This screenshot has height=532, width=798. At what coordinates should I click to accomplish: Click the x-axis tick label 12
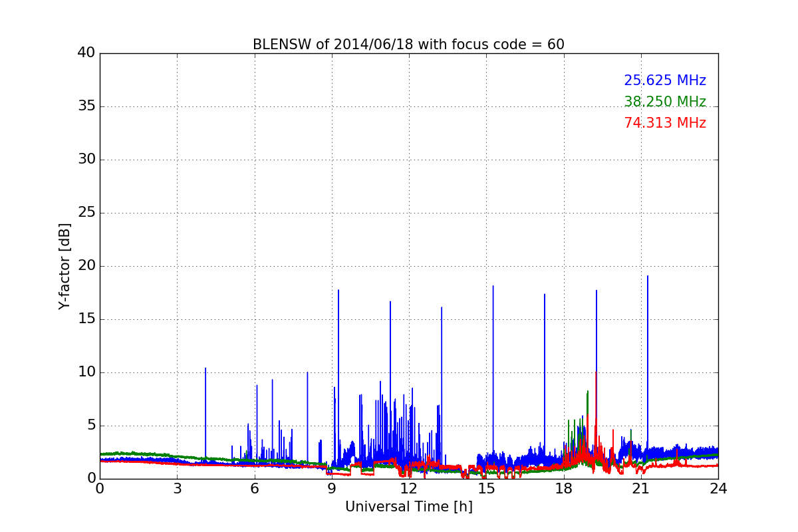[x=409, y=489]
